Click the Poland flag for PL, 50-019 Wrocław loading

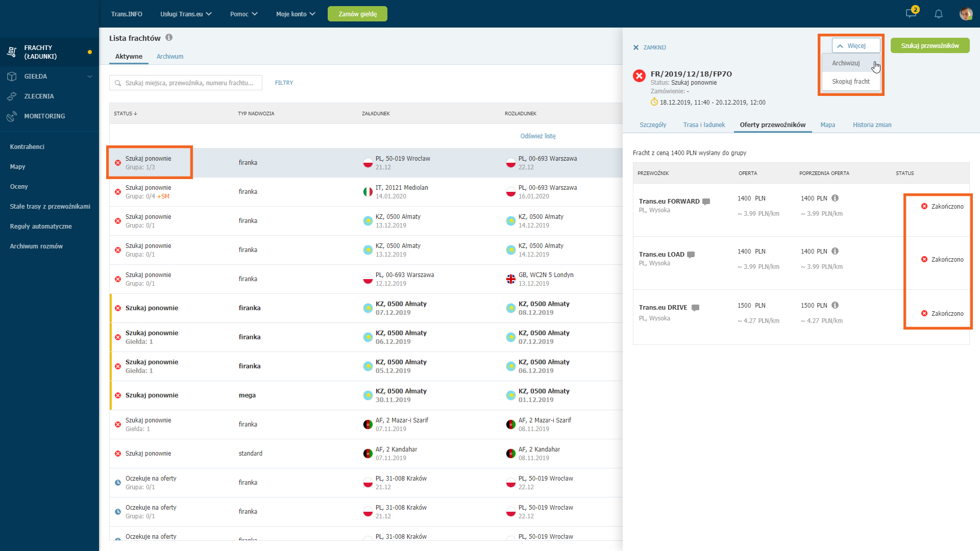[x=367, y=163]
